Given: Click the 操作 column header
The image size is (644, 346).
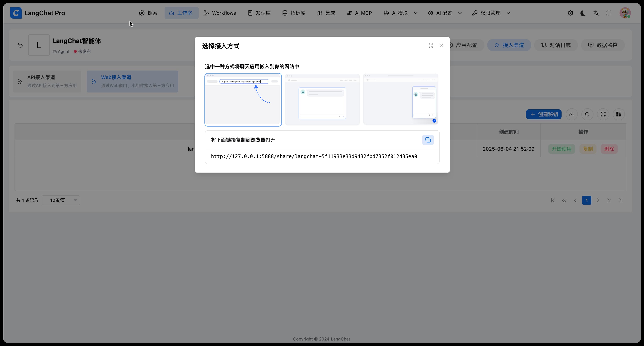Looking at the screenshot, I should [583, 132].
